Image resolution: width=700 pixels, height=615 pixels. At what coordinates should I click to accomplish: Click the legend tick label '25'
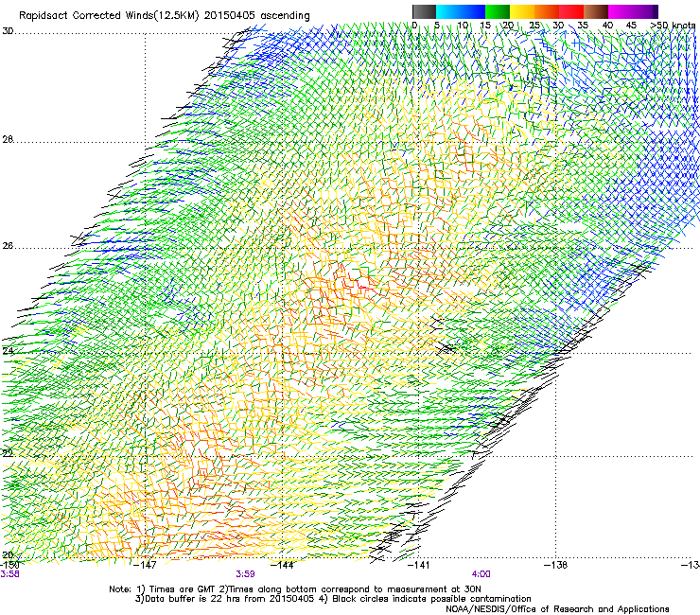pyautogui.click(x=534, y=26)
